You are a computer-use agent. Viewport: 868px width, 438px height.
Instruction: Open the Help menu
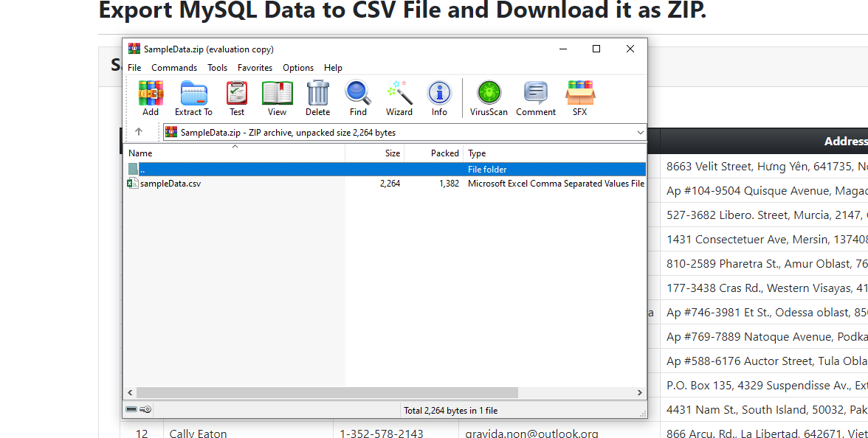tap(334, 68)
